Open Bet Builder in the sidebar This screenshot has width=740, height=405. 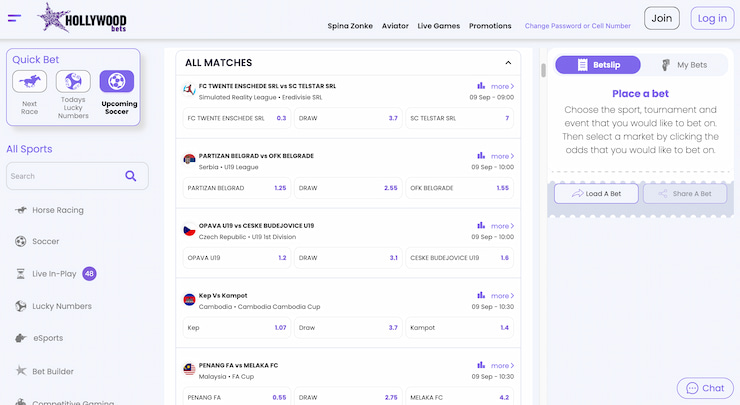(52, 371)
